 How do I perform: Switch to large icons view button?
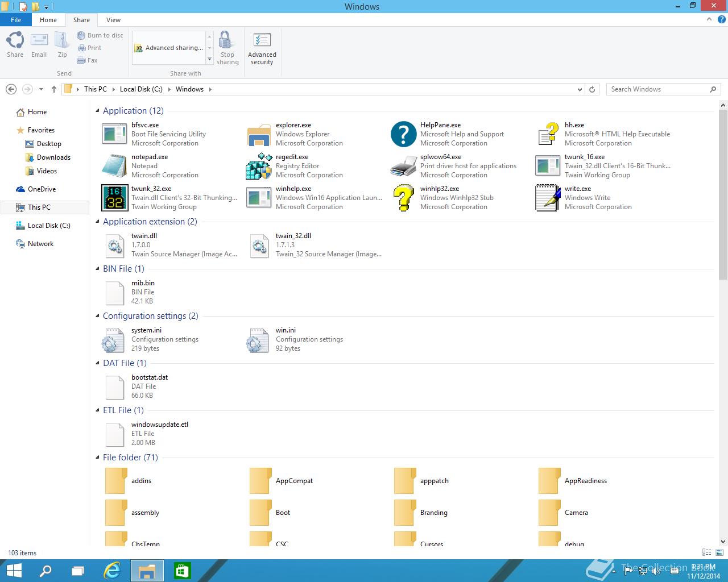(x=719, y=552)
